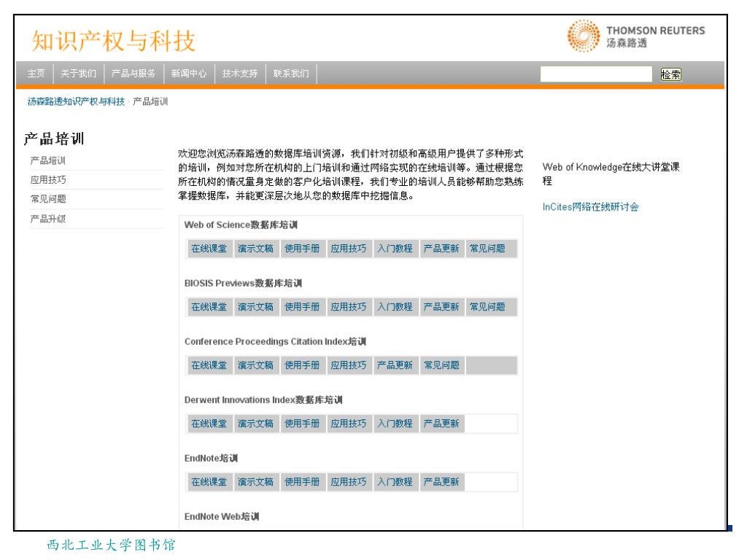Open 入门教程 under Derwent Innovations Index
This screenshot has width=747, height=560.
point(395,424)
